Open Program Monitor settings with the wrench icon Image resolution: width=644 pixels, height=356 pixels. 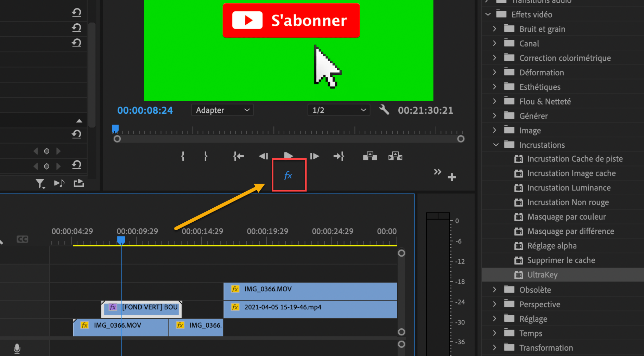[384, 110]
